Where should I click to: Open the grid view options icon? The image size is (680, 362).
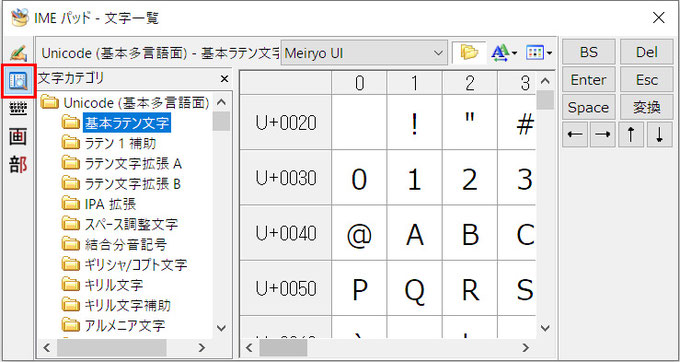tap(539, 53)
